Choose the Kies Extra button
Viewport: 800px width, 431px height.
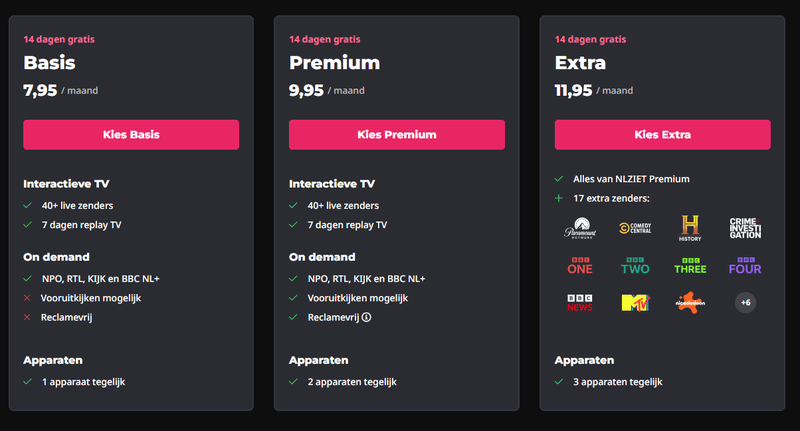[662, 134]
